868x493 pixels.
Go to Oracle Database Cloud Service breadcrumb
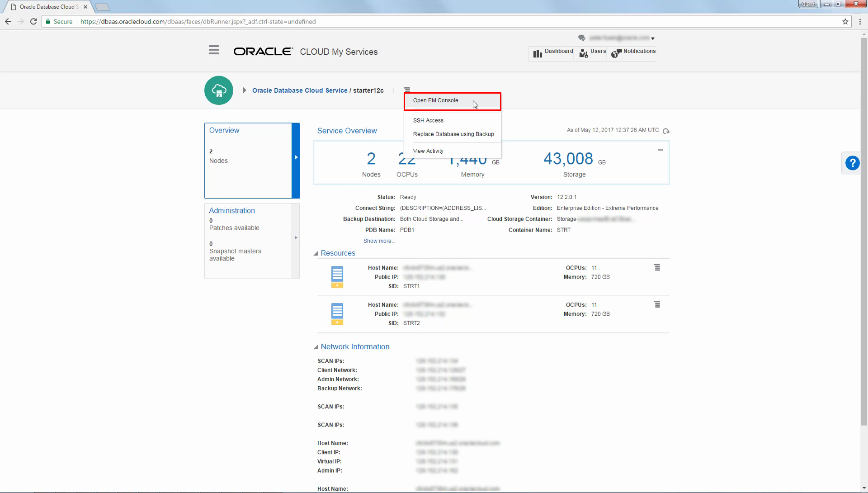(x=300, y=90)
